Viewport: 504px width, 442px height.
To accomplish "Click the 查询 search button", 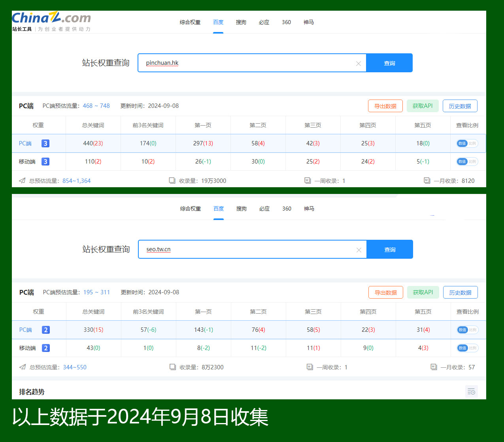I will click(389, 63).
